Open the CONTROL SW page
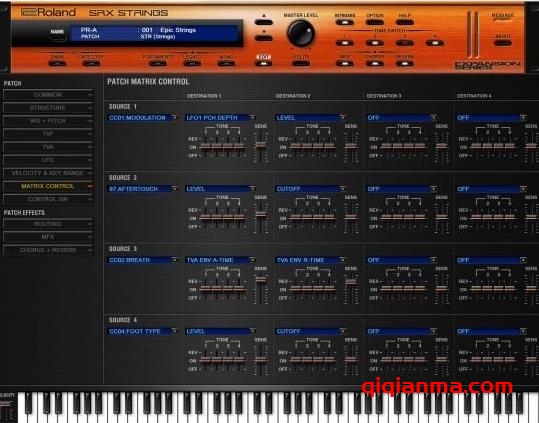Image resolution: width=539 pixels, height=423 pixels. (48, 199)
